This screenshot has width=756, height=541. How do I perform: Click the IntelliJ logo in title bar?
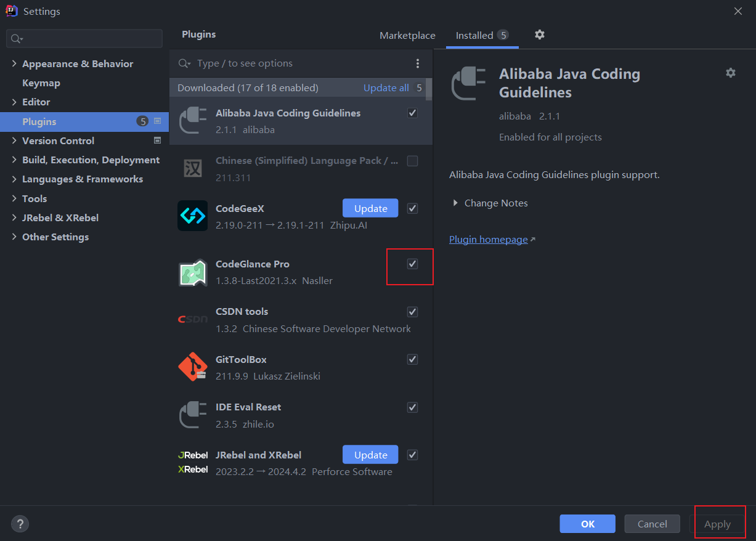point(11,11)
